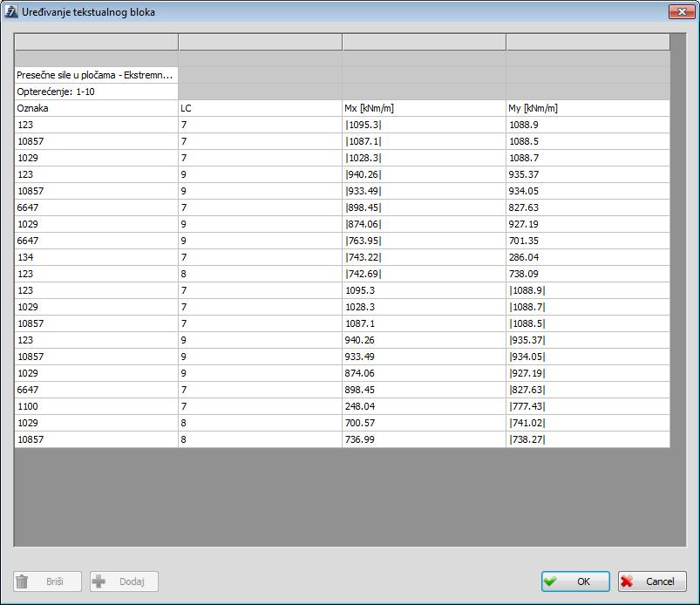Select the |741.02| My cell
This screenshot has width=700, height=605.
tap(588, 423)
